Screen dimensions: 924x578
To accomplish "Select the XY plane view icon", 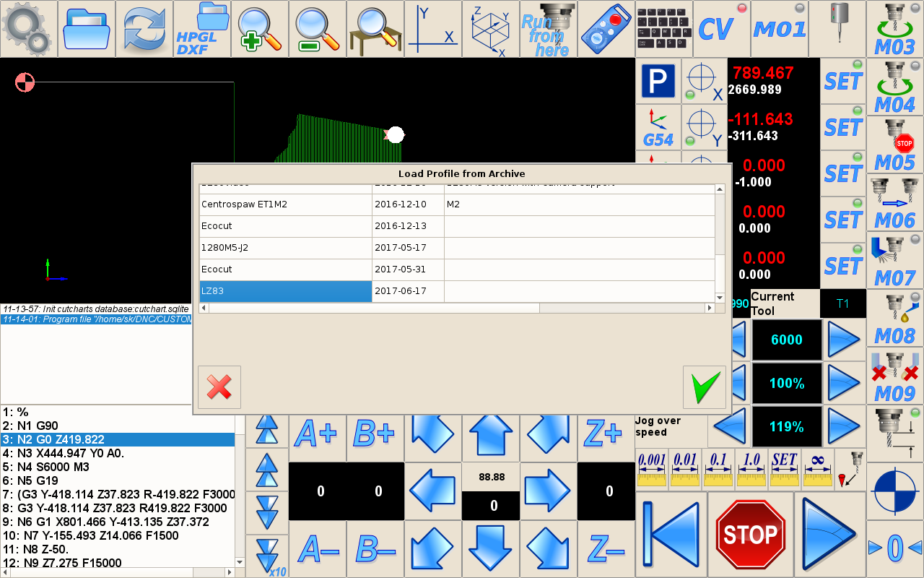I will pos(433,29).
